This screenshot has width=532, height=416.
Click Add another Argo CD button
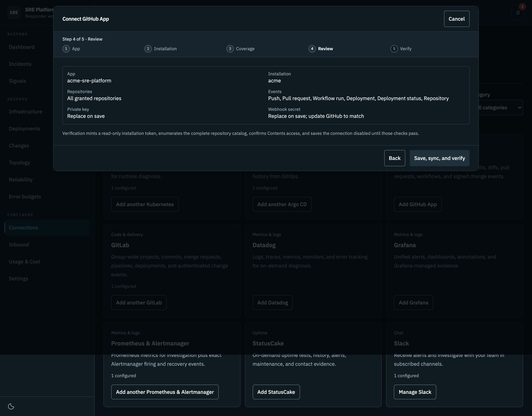(x=282, y=204)
